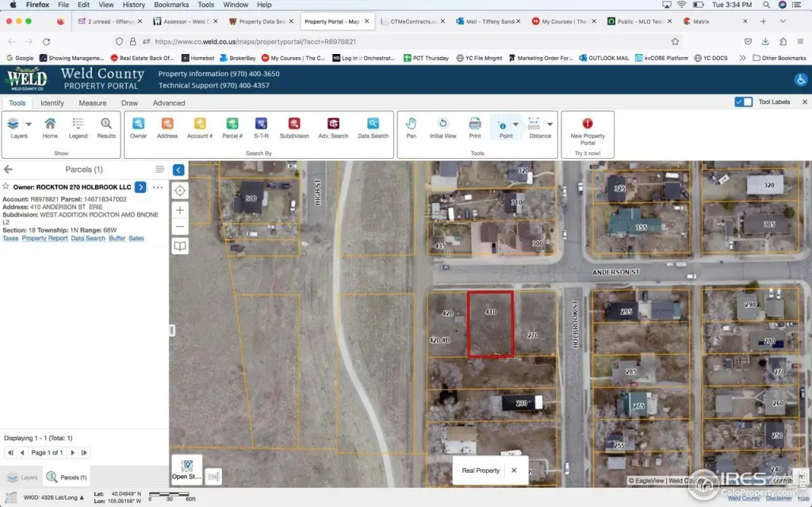The image size is (812, 507).
Task: Click the Taxes link
Action: [10, 238]
